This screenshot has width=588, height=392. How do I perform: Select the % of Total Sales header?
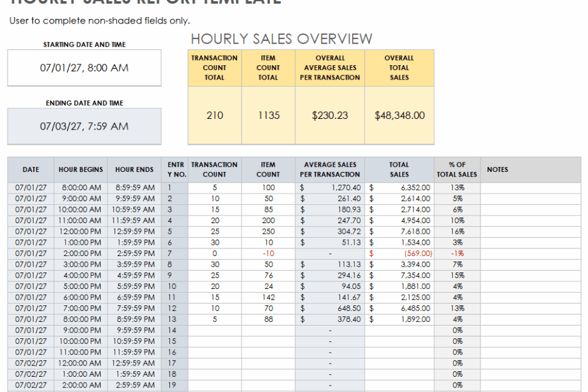[x=456, y=169]
